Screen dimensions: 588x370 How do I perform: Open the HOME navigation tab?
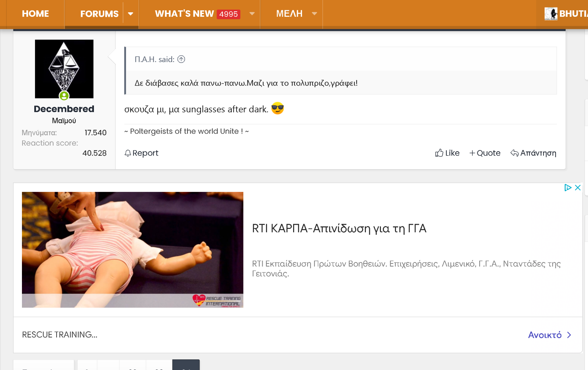[x=35, y=14]
